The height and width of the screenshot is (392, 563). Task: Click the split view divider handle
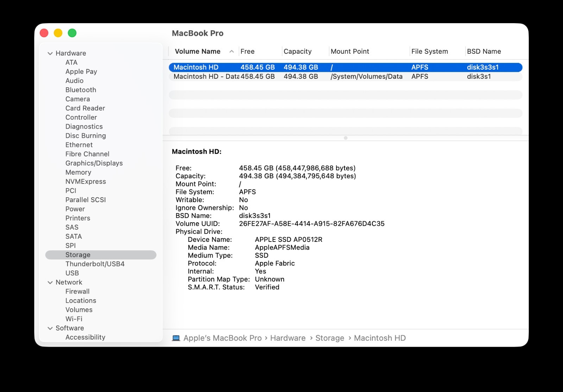(346, 138)
